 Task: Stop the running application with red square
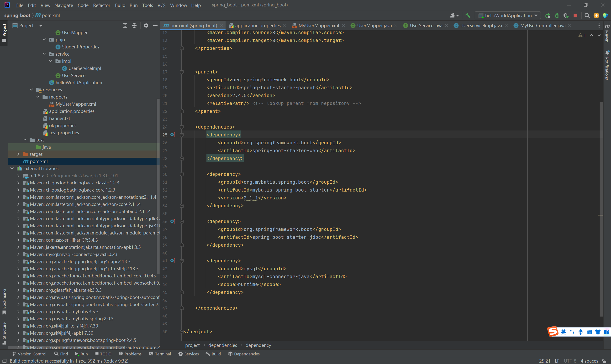tap(575, 16)
